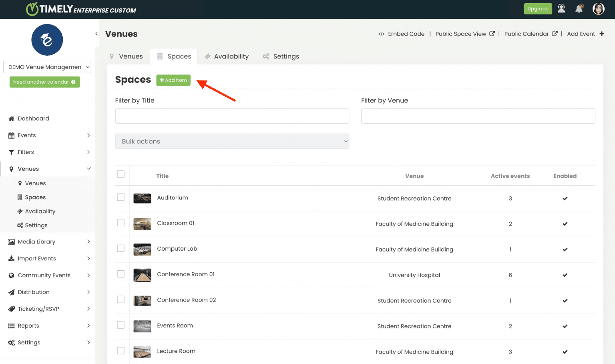
Task: Select the Computer Lab checkbox
Action: point(121,248)
